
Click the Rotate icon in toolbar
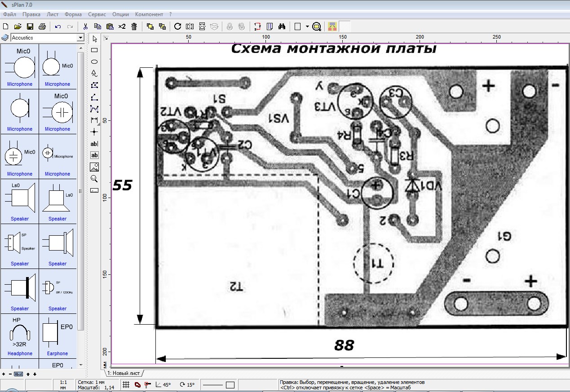coord(177,26)
